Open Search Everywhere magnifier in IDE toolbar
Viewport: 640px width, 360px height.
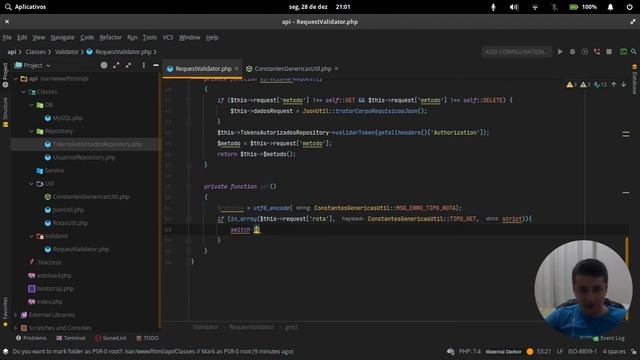click(x=633, y=52)
